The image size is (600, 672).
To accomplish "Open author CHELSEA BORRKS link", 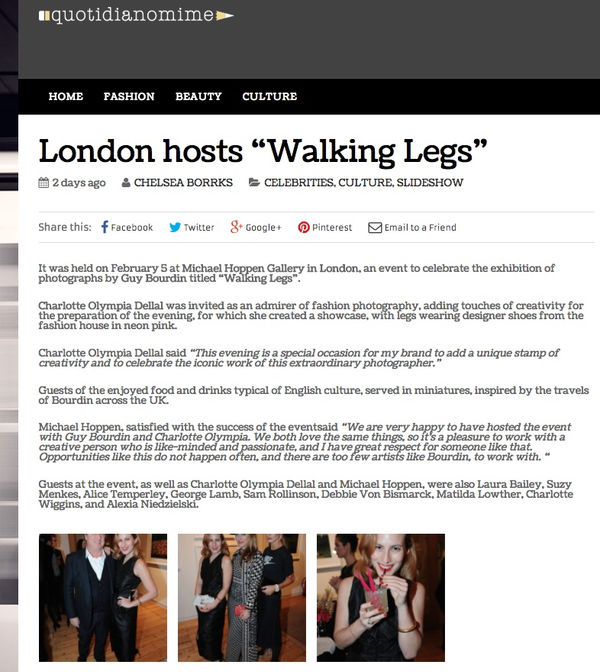I will [183, 183].
